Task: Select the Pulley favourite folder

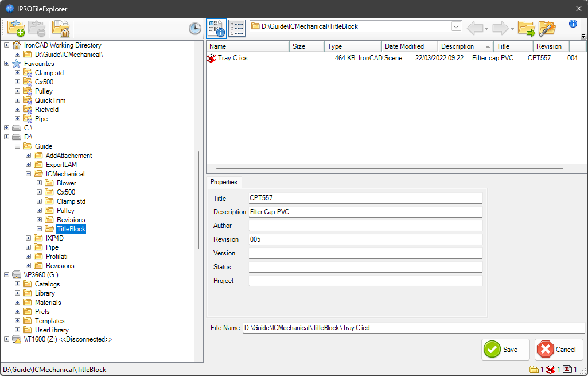Action: tap(44, 91)
